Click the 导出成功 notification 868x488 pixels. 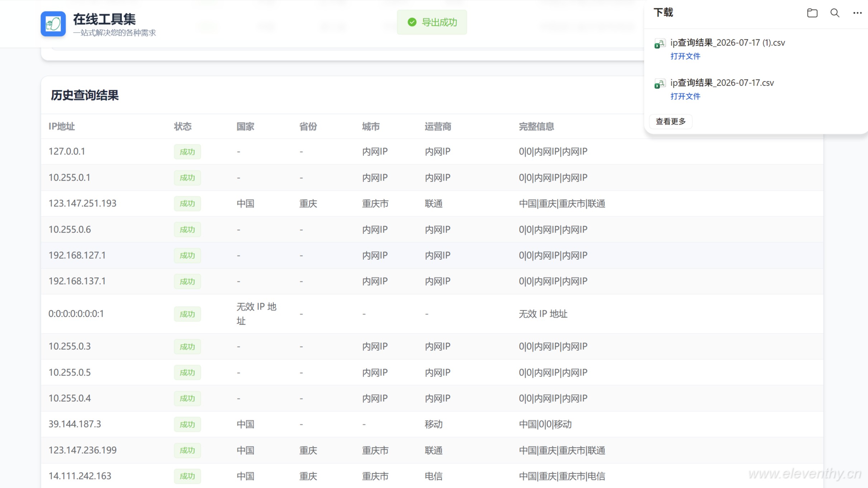coord(432,22)
